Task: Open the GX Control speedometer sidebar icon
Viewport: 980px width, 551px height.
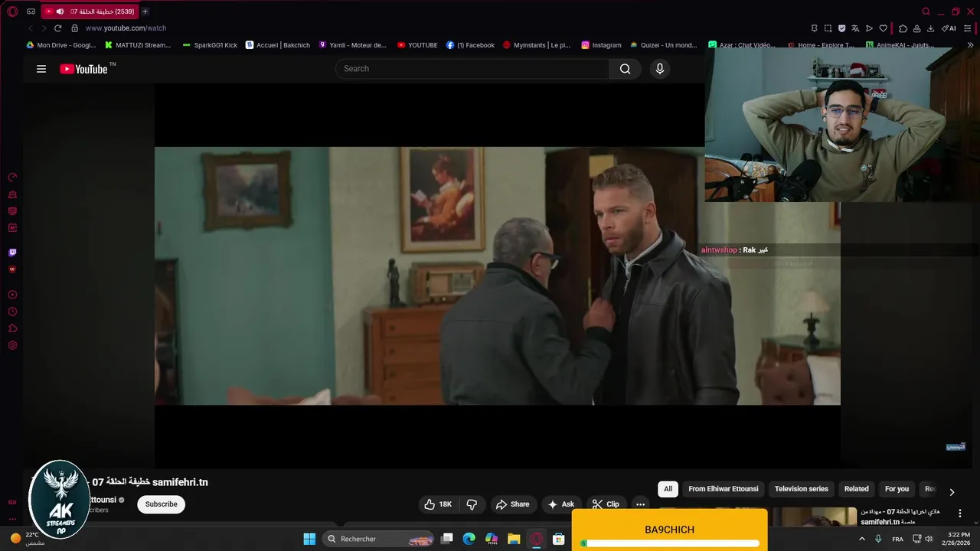Action: click(12, 178)
